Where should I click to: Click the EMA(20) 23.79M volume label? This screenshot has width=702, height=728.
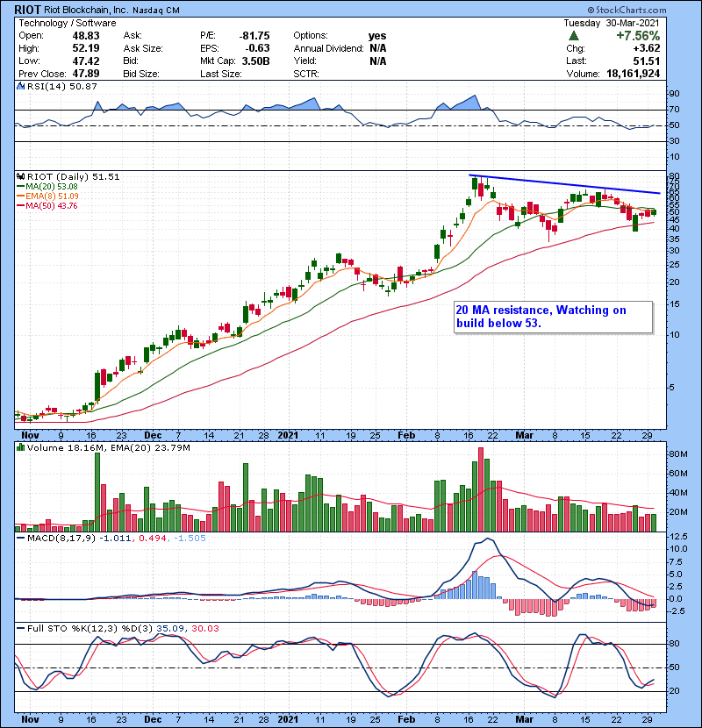click(148, 448)
